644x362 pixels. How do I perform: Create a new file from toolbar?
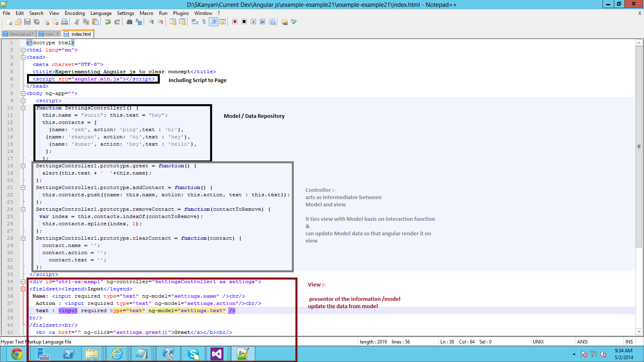(x=9, y=22)
